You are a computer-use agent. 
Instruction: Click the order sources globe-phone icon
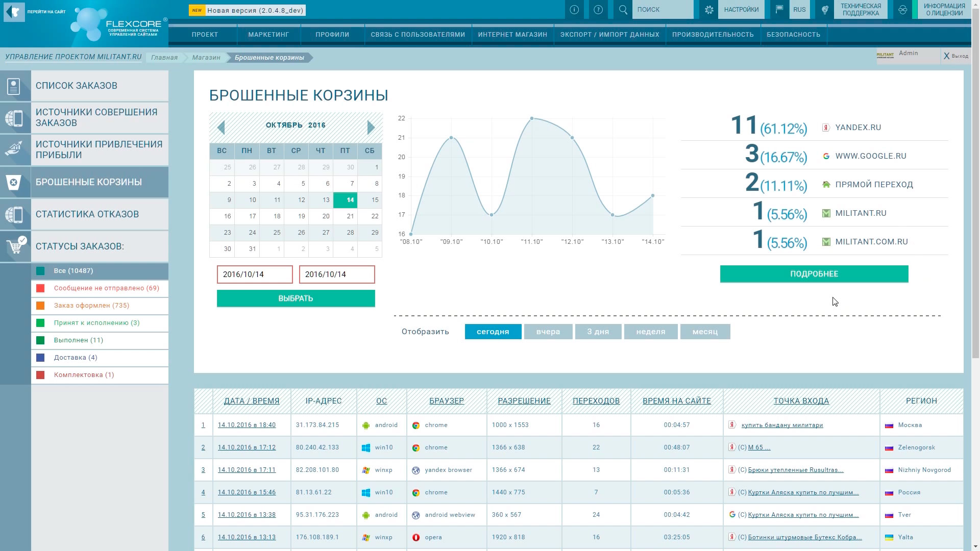click(14, 118)
